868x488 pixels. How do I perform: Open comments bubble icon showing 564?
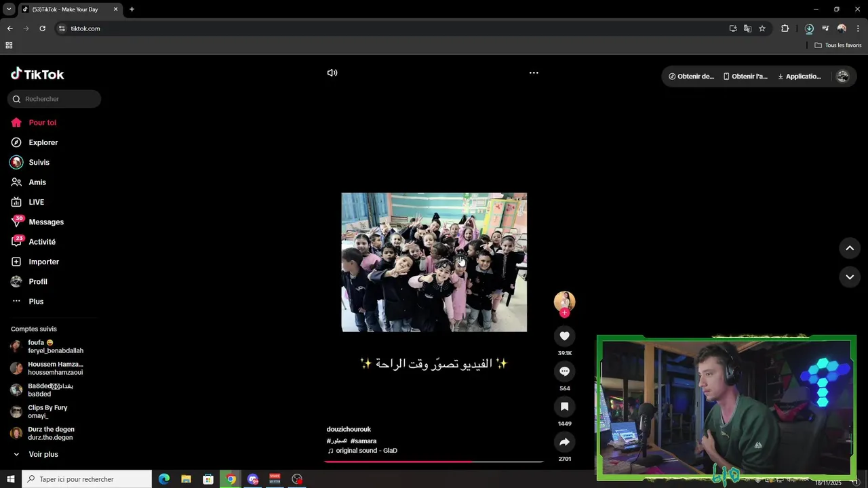click(564, 371)
